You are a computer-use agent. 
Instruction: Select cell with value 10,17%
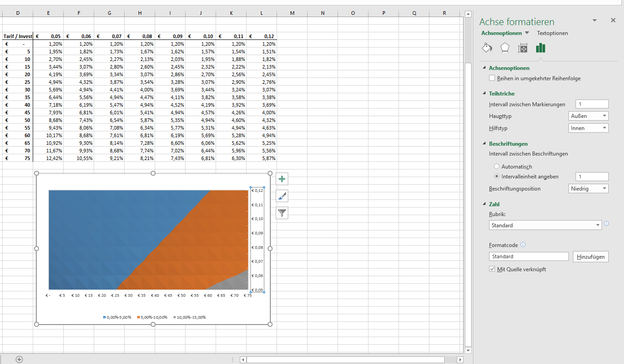tap(48, 135)
